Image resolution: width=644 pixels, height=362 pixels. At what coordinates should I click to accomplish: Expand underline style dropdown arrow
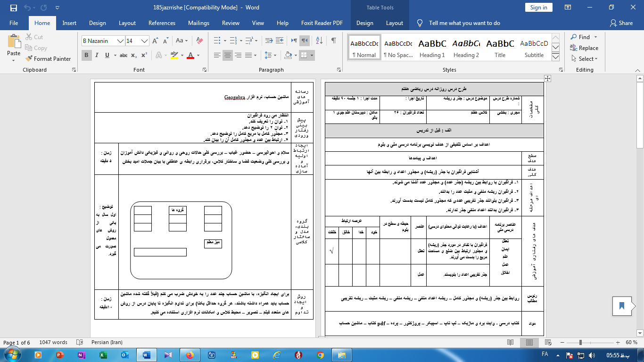[x=115, y=55]
